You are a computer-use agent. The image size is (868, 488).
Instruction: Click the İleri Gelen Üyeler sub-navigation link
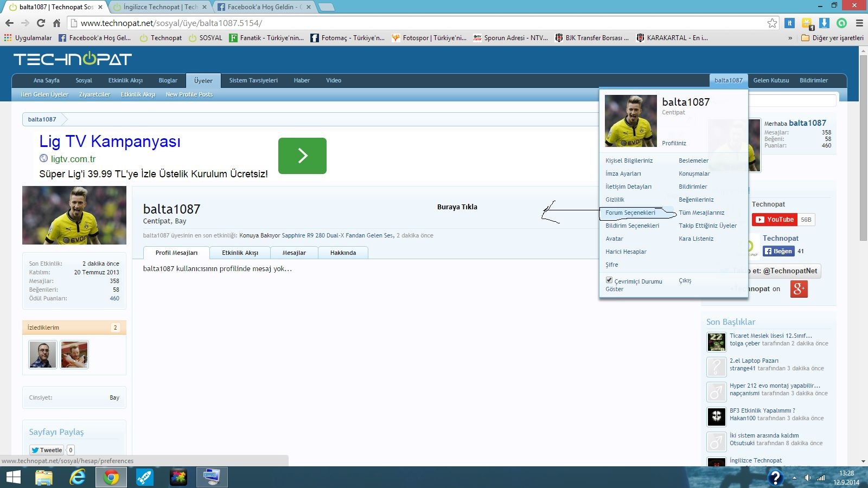(x=44, y=94)
